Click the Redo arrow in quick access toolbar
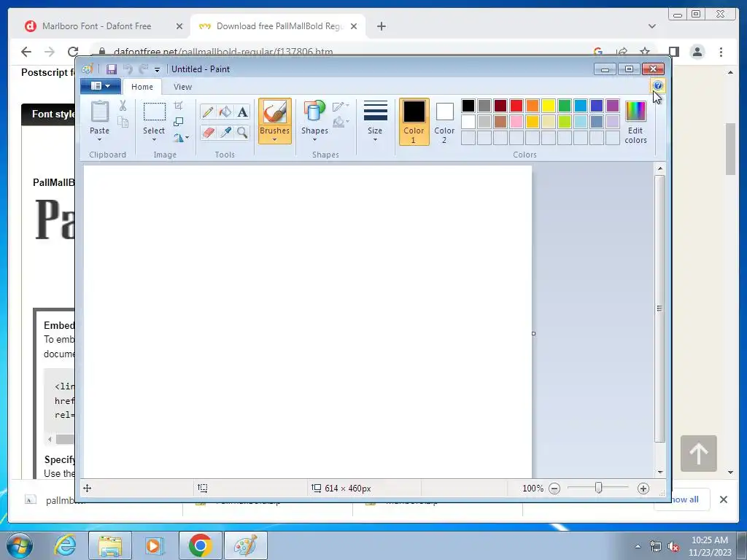The image size is (747, 560). coord(144,69)
